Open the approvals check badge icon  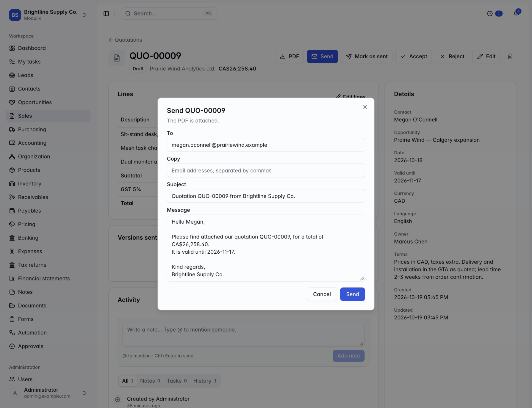coord(489,13)
